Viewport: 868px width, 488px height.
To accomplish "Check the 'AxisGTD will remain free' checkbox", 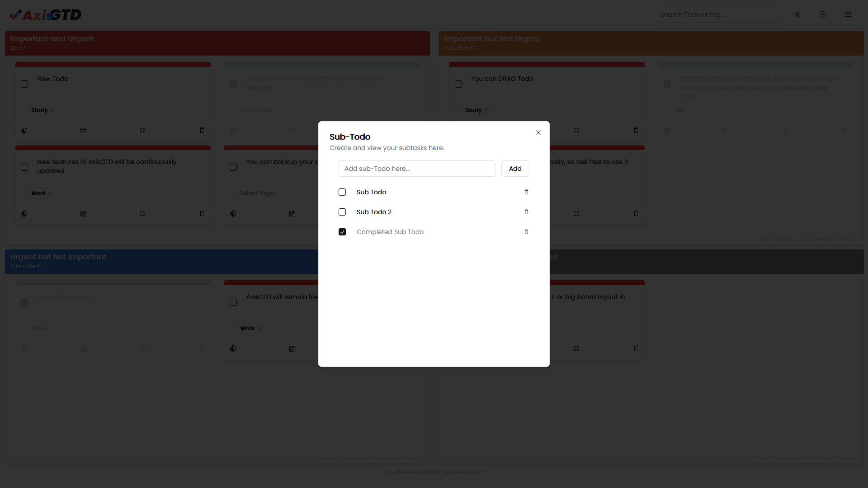I will point(233,302).
